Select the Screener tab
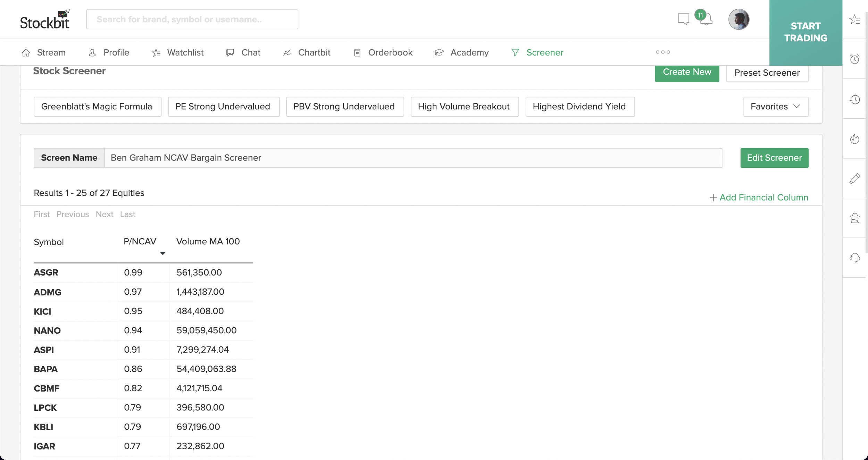868x460 pixels. pos(537,52)
